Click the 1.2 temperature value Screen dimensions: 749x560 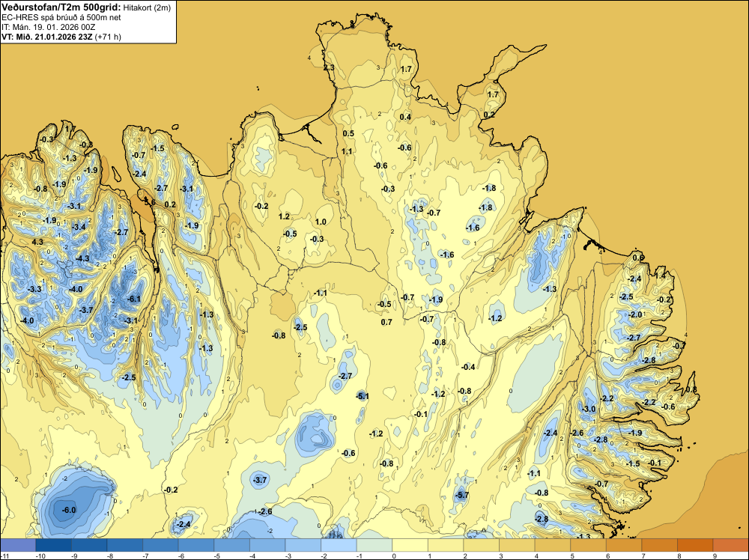click(x=284, y=216)
